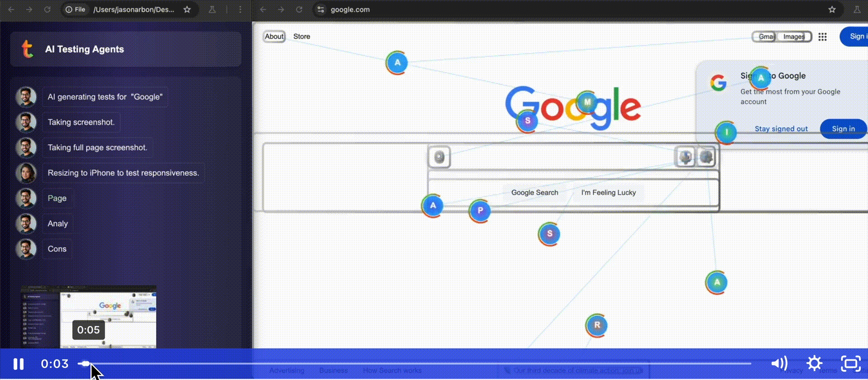Screen dimensions: 868x380
Task: Click the search by image lens icon
Action: click(706, 157)
